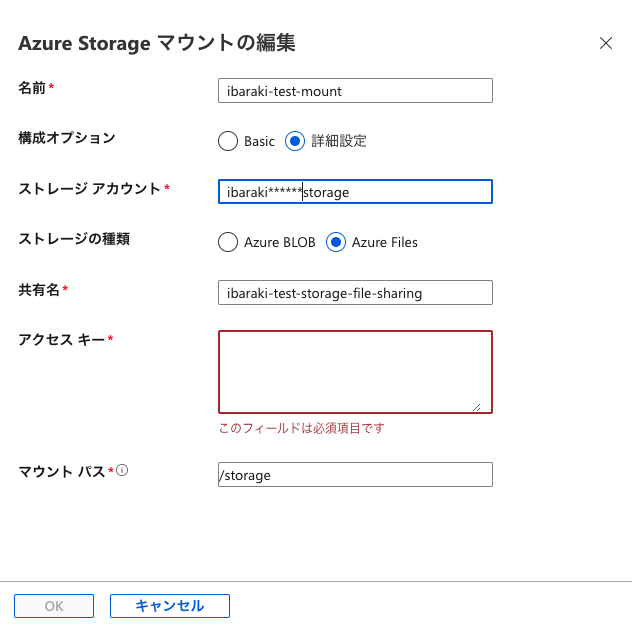
Task: Choose Azure BLOB storage type
Action: [x=228, y=242]
